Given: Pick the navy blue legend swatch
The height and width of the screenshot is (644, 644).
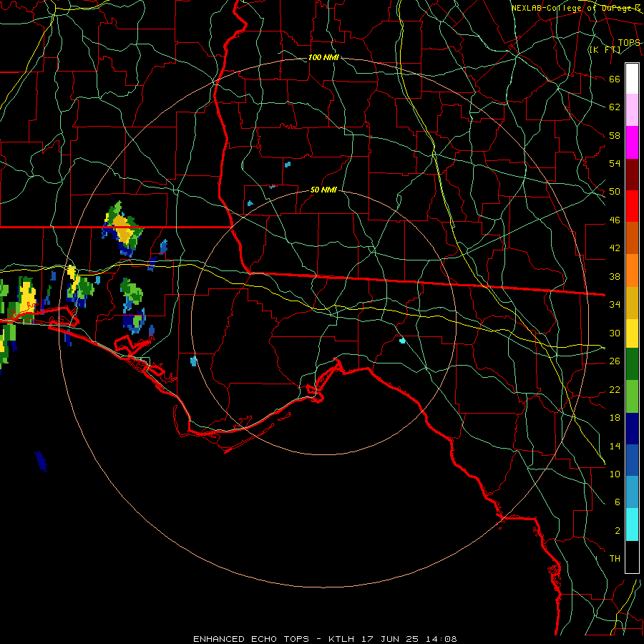Looking at the screenshot, I should [x=632, y=429].
